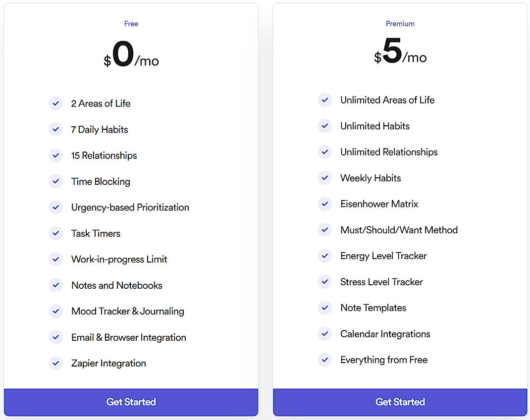Select the checkmark next to Eisenhower Matrix
This screenshot has width=530, height=420.
[325, 204]
